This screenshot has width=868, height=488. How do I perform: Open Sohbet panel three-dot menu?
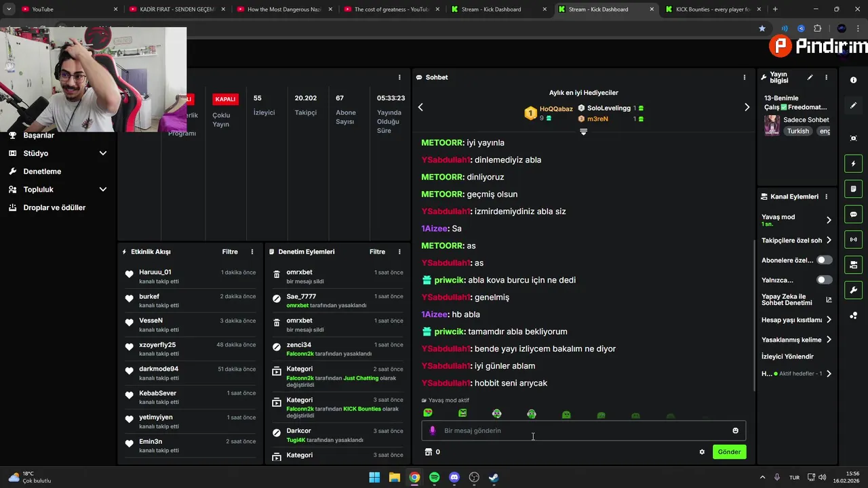point(745,77)
